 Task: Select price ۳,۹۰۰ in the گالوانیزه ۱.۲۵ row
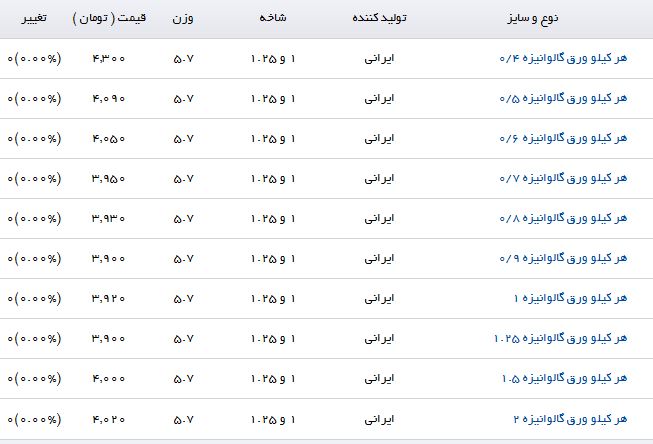(x=108, y=339)
